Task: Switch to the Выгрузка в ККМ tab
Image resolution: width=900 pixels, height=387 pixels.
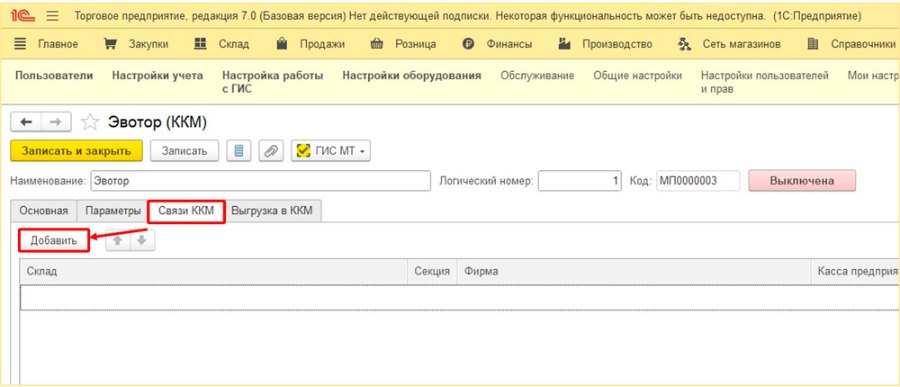Action: tap(272, 211)
